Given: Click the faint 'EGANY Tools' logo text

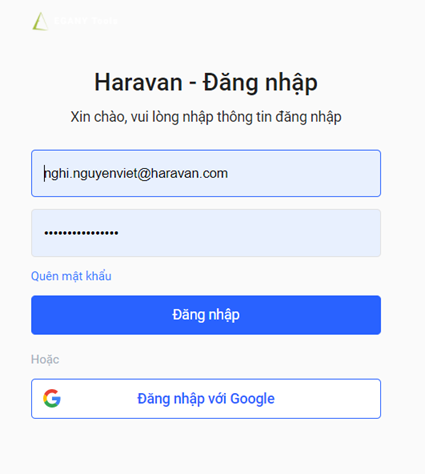Looking at the screenshot, I should click(86, 21).
